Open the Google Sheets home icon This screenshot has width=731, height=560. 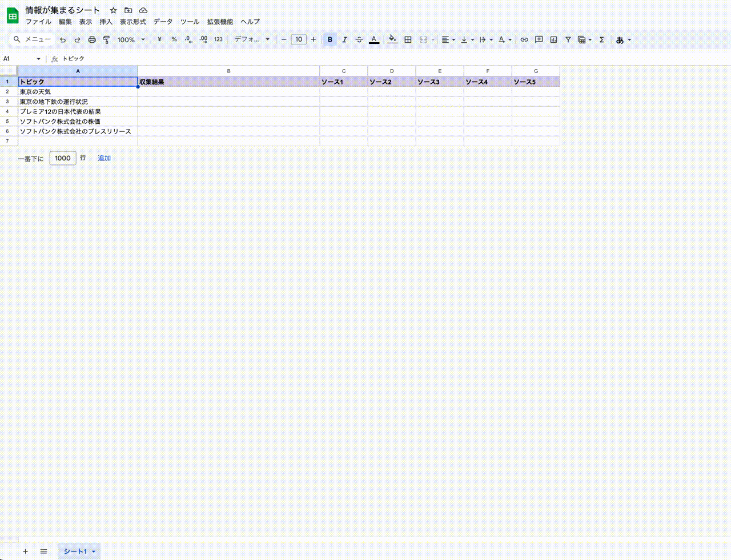(13, 16)
